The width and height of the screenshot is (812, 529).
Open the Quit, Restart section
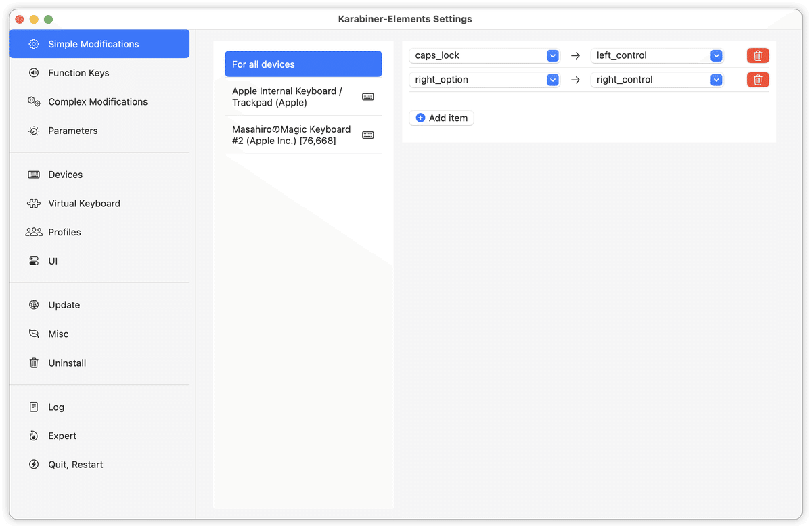pos(99,465)
